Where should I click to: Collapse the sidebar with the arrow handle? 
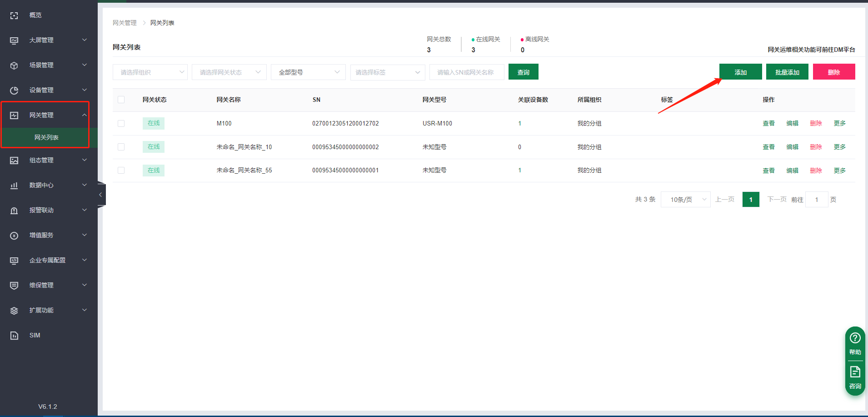101,195
